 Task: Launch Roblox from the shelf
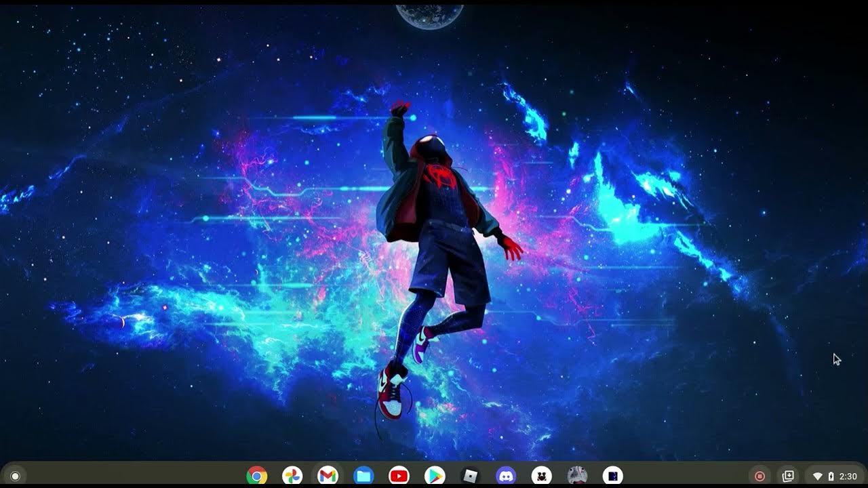pos(471,476)
